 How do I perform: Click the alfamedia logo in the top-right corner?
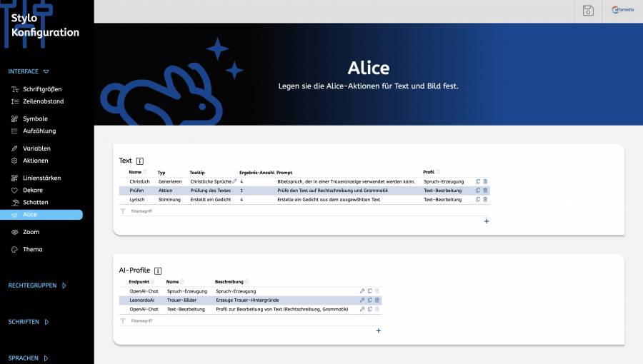622,11
